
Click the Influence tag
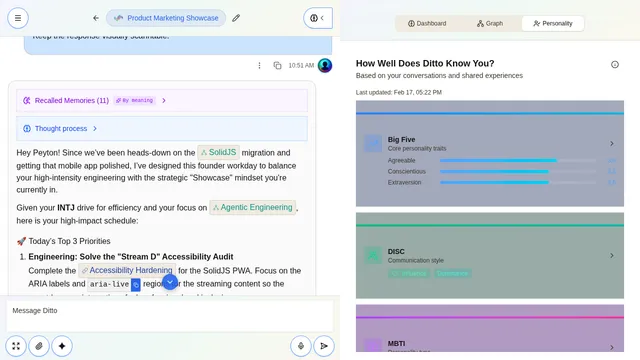(409, 273)
